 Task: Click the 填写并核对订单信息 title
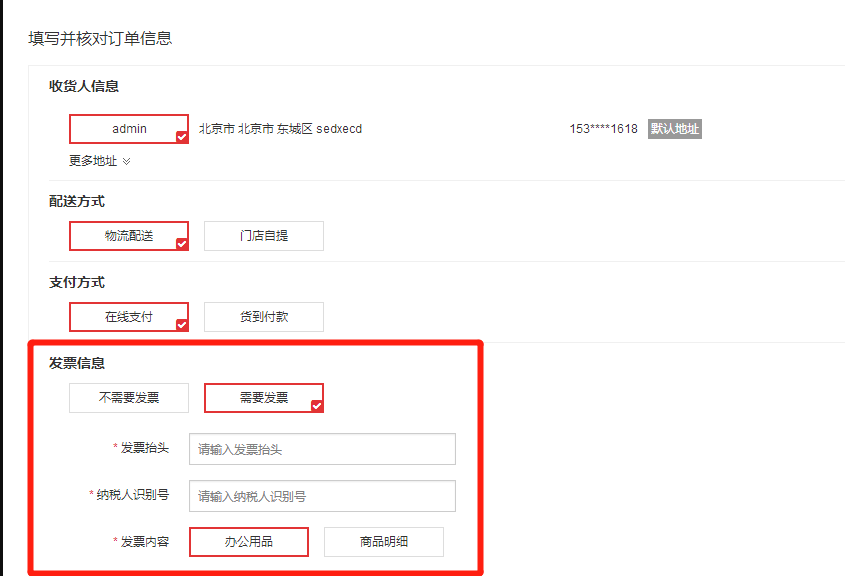click(x=100, y=39)
